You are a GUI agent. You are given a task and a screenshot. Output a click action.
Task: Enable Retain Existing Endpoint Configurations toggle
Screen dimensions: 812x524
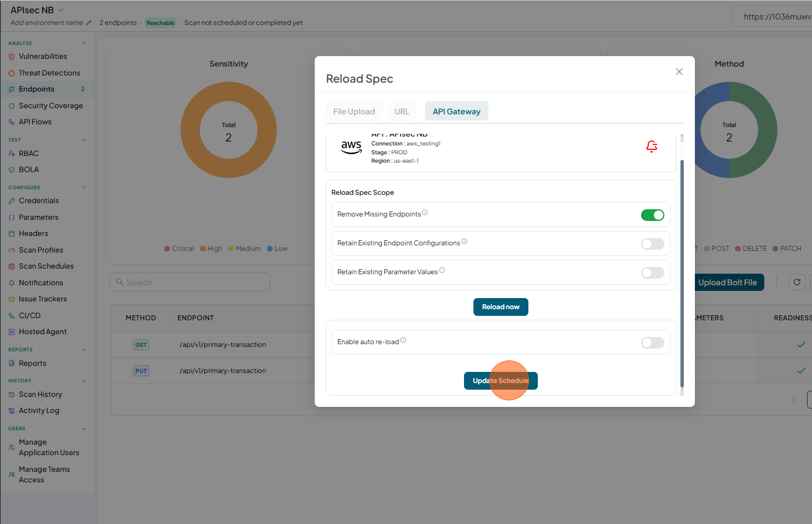(x=653, y=244)
